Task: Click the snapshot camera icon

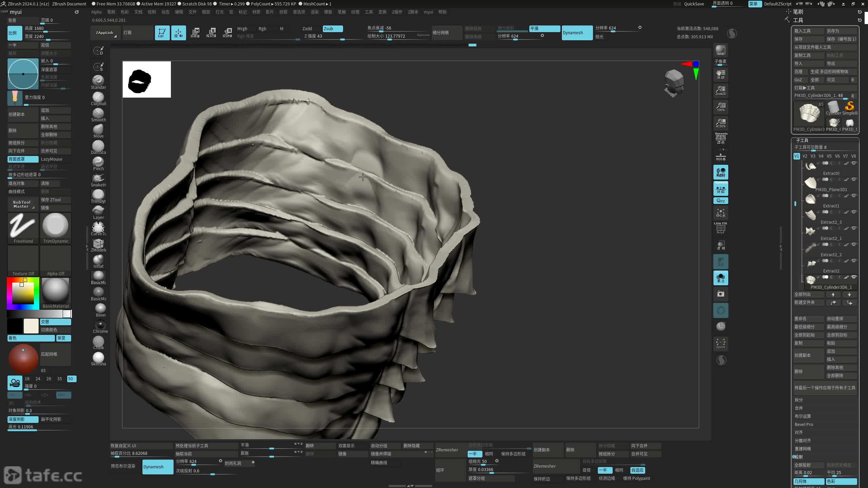Action: [x=721, y=294]
